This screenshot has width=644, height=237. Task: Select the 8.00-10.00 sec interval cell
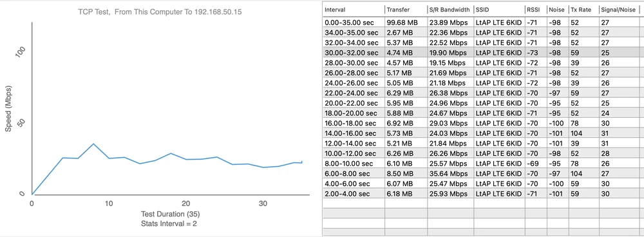(x=354, y=164)
